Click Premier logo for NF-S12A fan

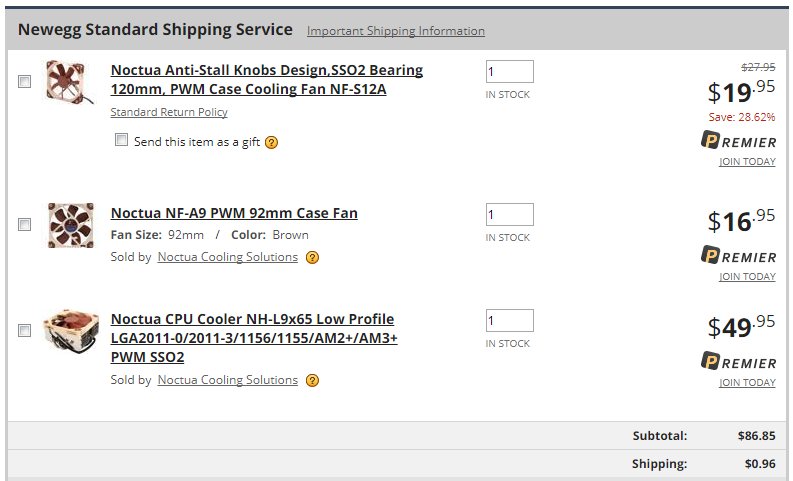click(x=739, y=141)
